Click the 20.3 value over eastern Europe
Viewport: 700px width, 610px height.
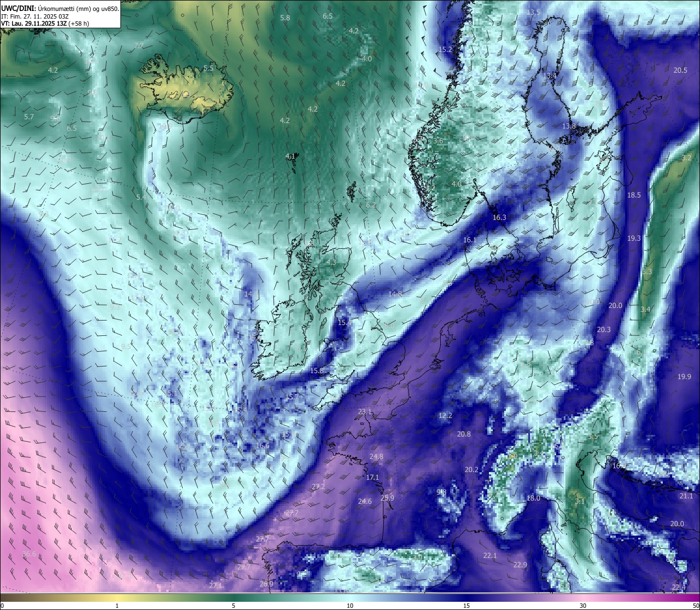point(604,329)
